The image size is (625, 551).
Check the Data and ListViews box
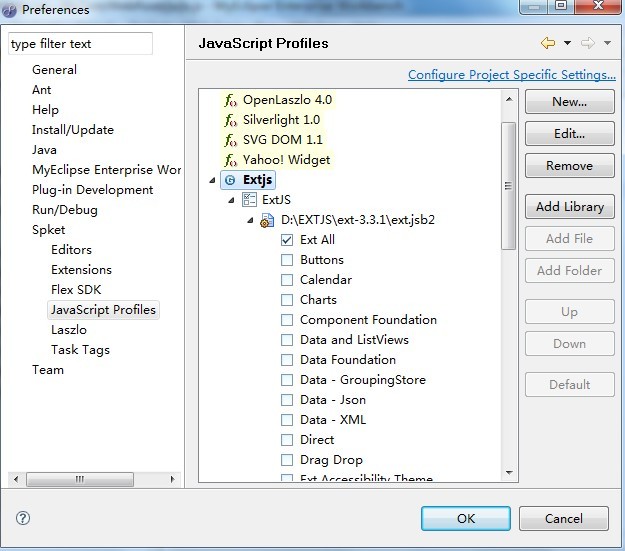287,340
